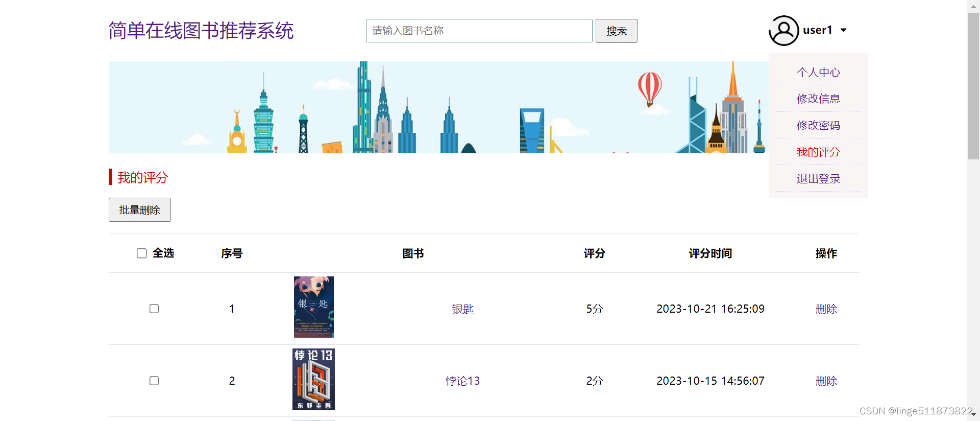Delete the 悖论13 rating
This screenshot has width=980, height=421.
826,381
